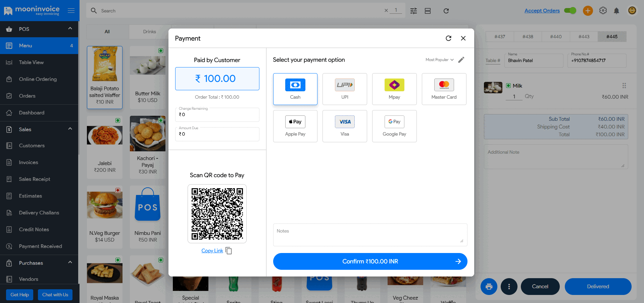This screenshot has height=303, width=644.
Task: Collapse the Sales sidebar section
Action: [x=70, y=129]
